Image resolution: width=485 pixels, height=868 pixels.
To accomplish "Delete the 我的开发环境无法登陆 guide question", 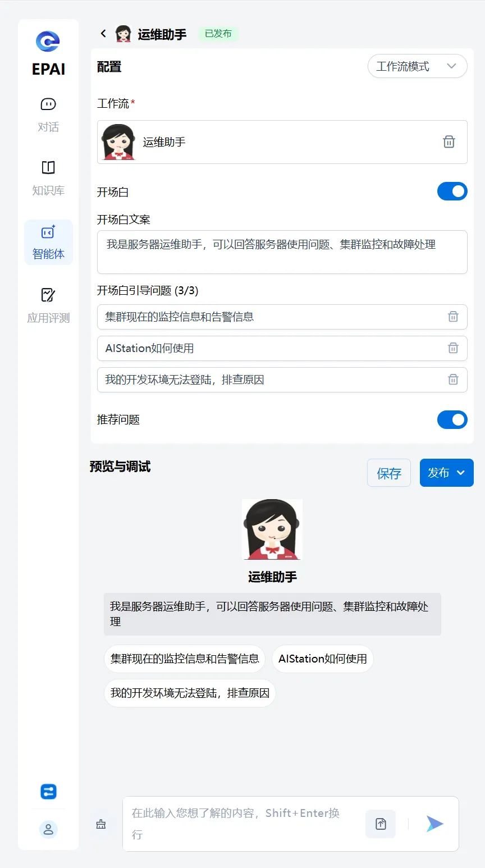I will coord(453,380).
